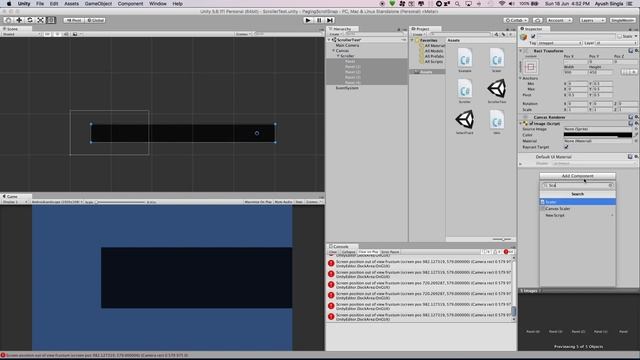Viewport: 640px width, 360px height.
Task: Switch to the Console tab
Action: tap(341, 247)
